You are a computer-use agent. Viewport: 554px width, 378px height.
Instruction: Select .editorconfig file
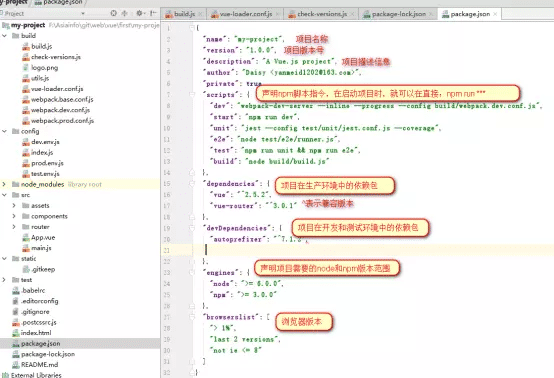[x=35, y=301]
